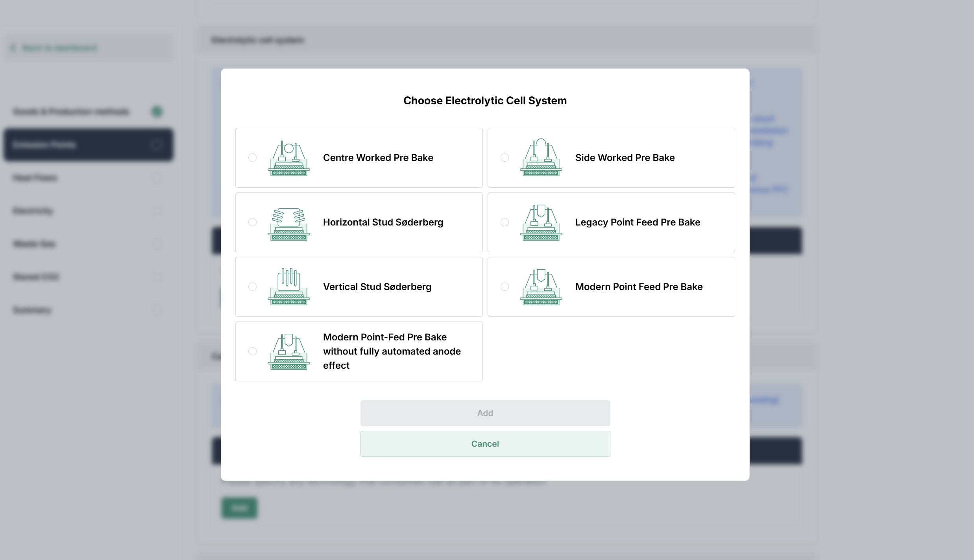Screen dimensions: 974x560
Task: Select the Modern Point Feed Pre Bake radio
Action: [505, 287]
